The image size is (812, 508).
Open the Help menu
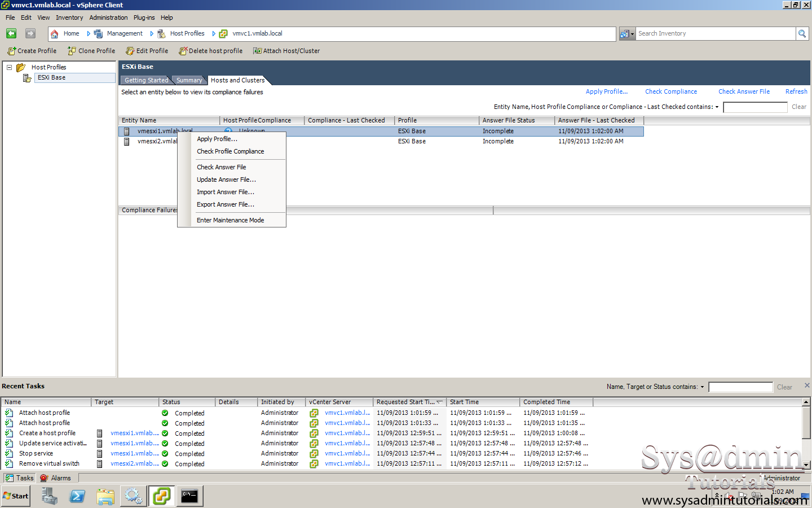pyautogui.click(x=166, y=17)
